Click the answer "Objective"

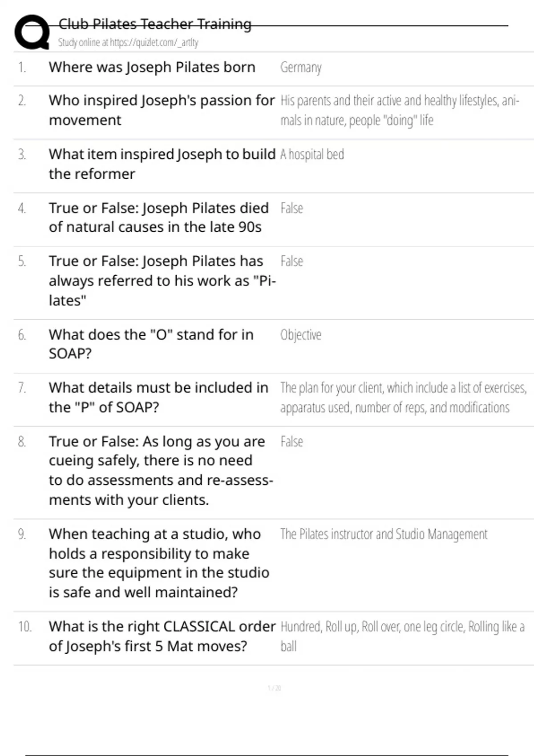[x=301, y=335]
